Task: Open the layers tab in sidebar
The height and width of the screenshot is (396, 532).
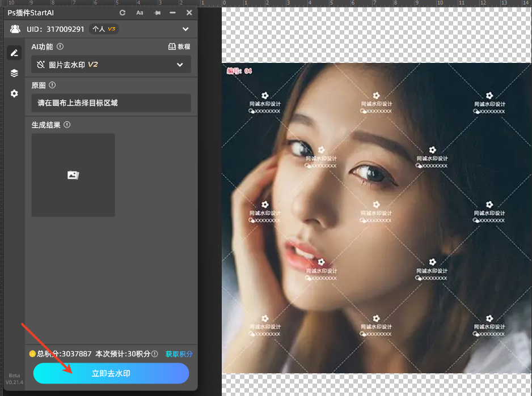Action: point(14,73)
